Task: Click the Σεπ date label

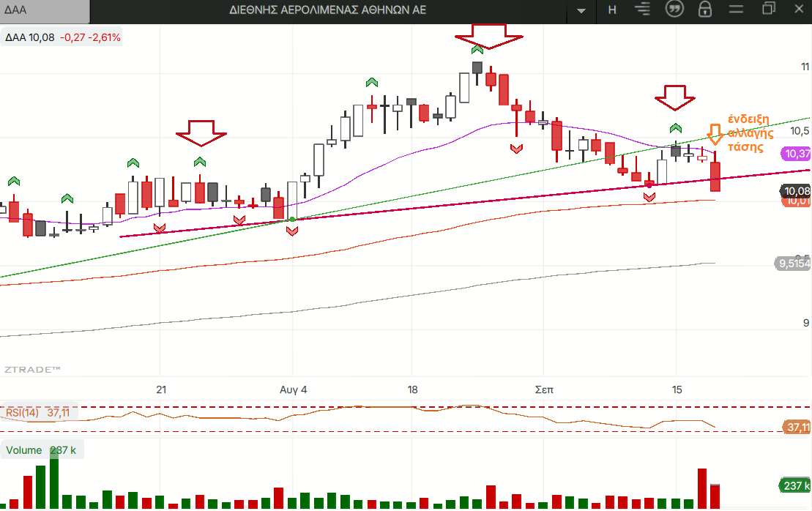Action: pos(544,389)
